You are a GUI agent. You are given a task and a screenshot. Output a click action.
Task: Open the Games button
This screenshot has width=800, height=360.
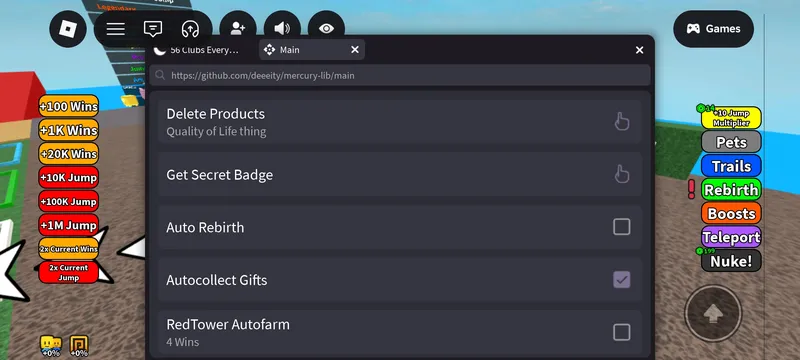[713, 29]
